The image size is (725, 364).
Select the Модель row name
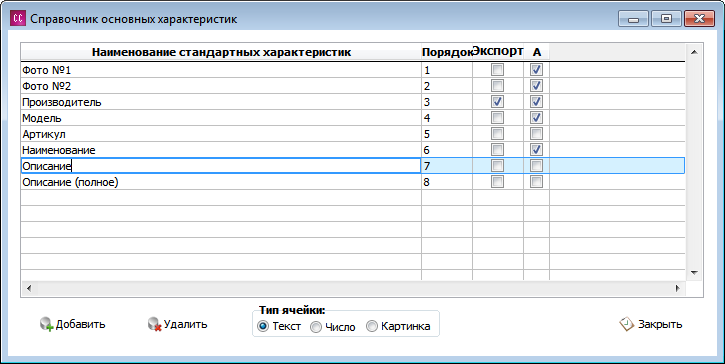tap(221, 118)
